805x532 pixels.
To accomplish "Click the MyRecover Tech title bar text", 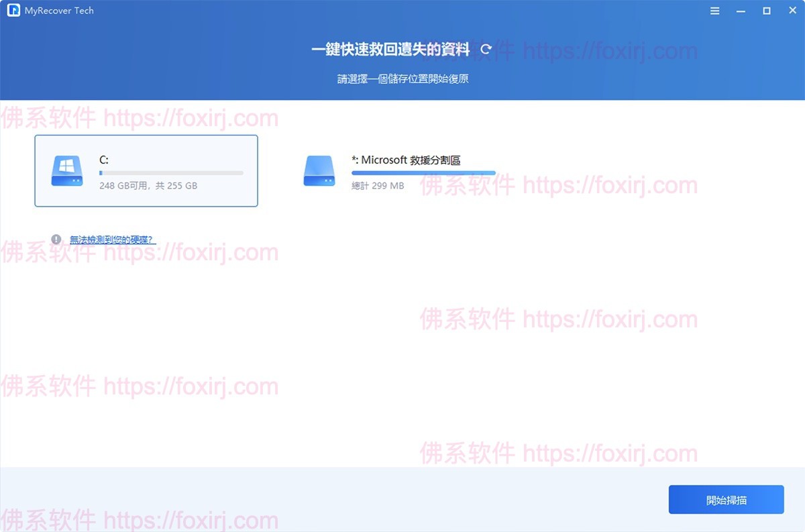I will 58,10.
